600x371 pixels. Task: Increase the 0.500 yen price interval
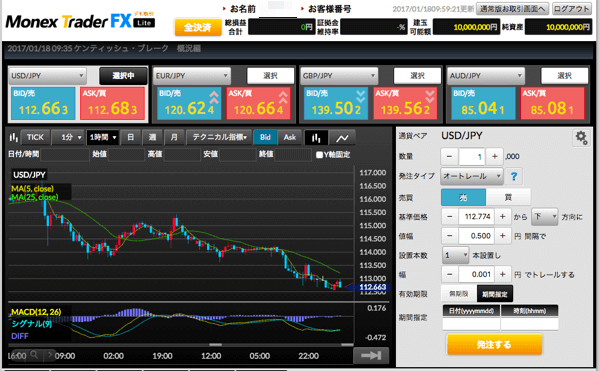point(502,236)
